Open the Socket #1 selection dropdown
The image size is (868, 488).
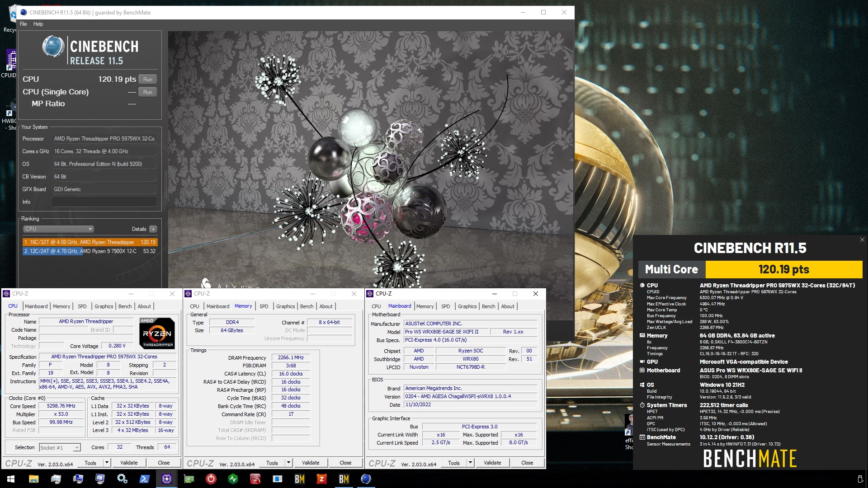(x=60, y=447)
